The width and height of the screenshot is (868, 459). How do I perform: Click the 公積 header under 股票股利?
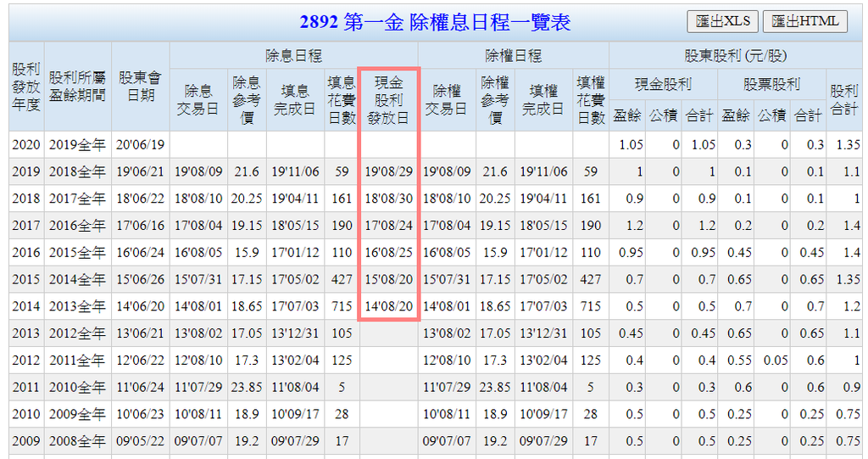(771, 115)
